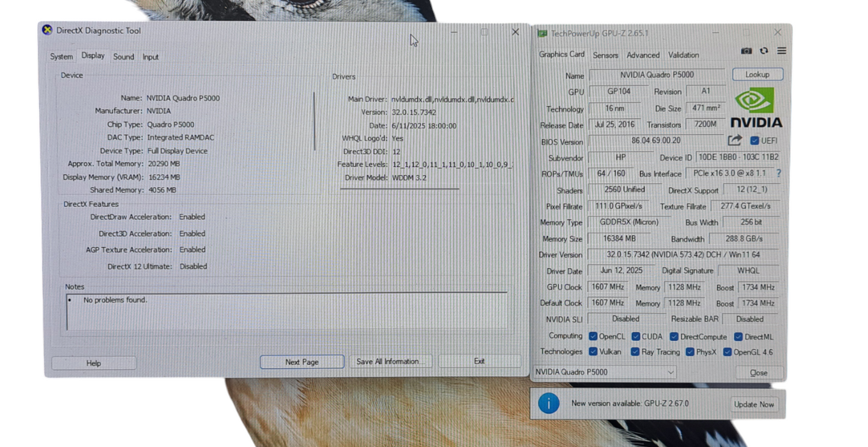Toggle the OpenCL checkbox

click(593, 337)
